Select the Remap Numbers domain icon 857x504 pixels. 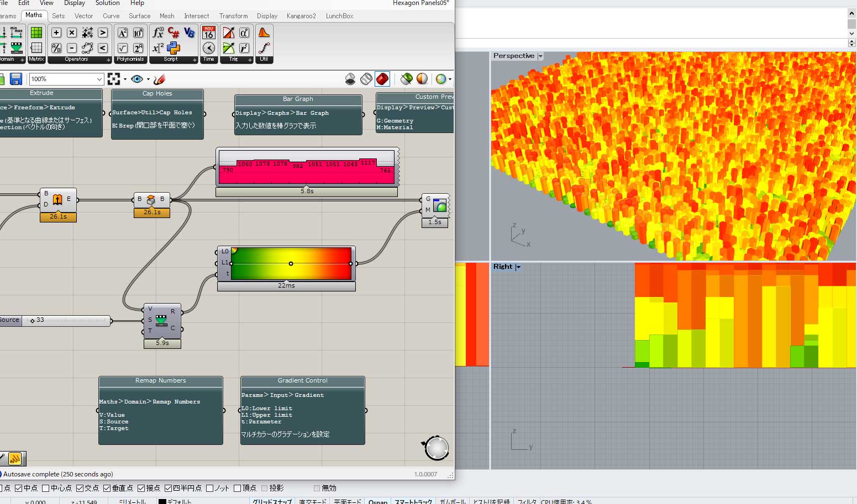click(17, 48)
